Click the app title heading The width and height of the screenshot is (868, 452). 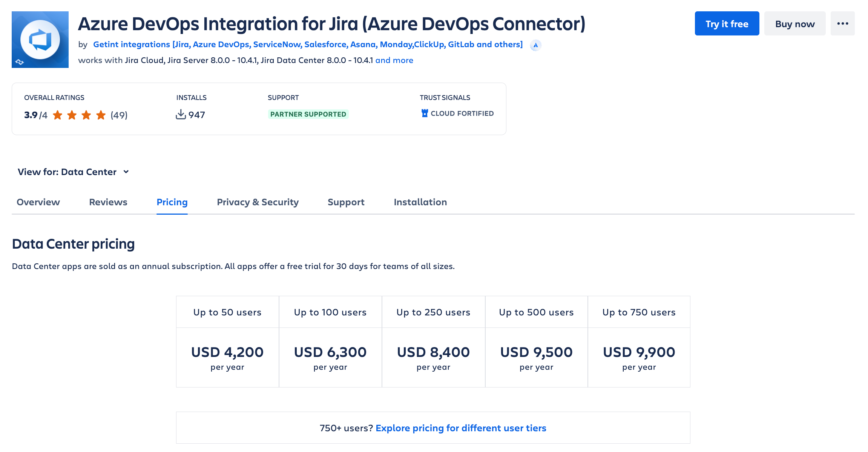click(x=332, y=24)
